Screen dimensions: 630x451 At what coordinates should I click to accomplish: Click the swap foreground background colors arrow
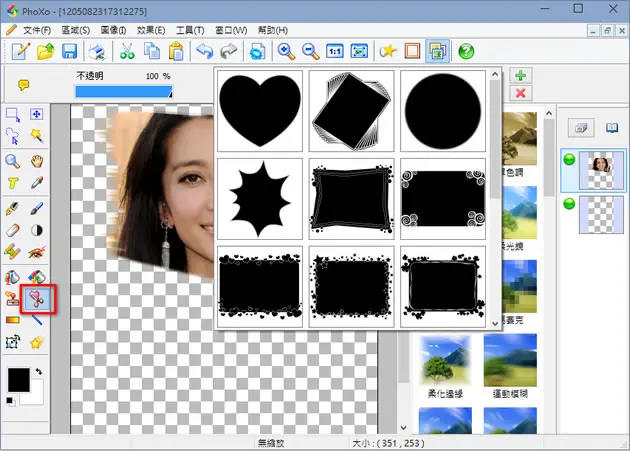click(x=39, y=371)
